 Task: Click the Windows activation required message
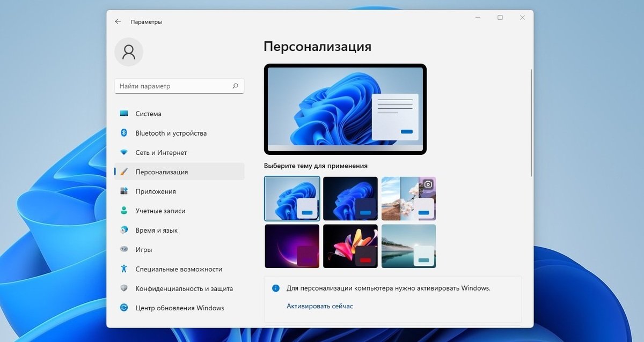[389, 288]
